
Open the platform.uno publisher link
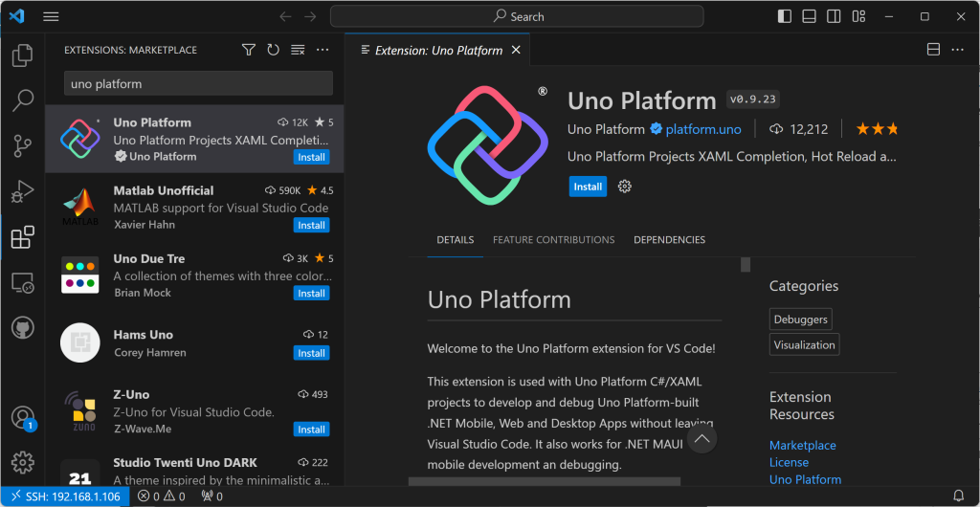click(702, 129)
